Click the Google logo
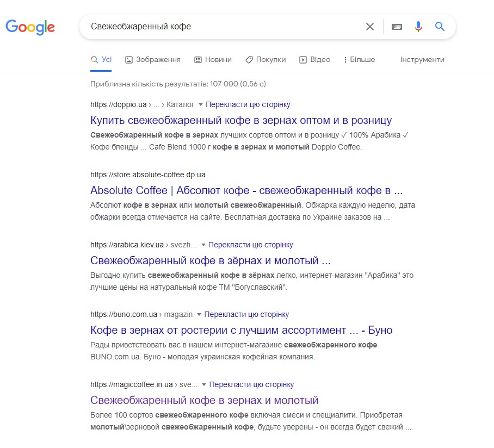Image resolution: width=494 pixels, height=448 pixels. pyautogui.click(x=30, y=27)
